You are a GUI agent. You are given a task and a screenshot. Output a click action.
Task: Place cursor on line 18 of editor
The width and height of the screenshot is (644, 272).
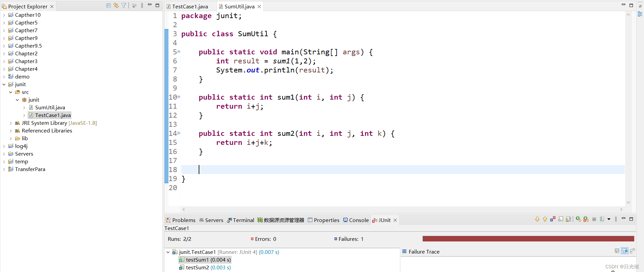pos(403,169)
